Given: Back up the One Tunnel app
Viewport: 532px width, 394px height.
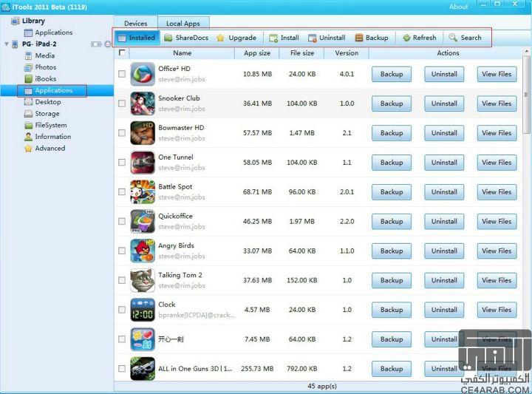Looking at the screenshot, I should 392,163.
